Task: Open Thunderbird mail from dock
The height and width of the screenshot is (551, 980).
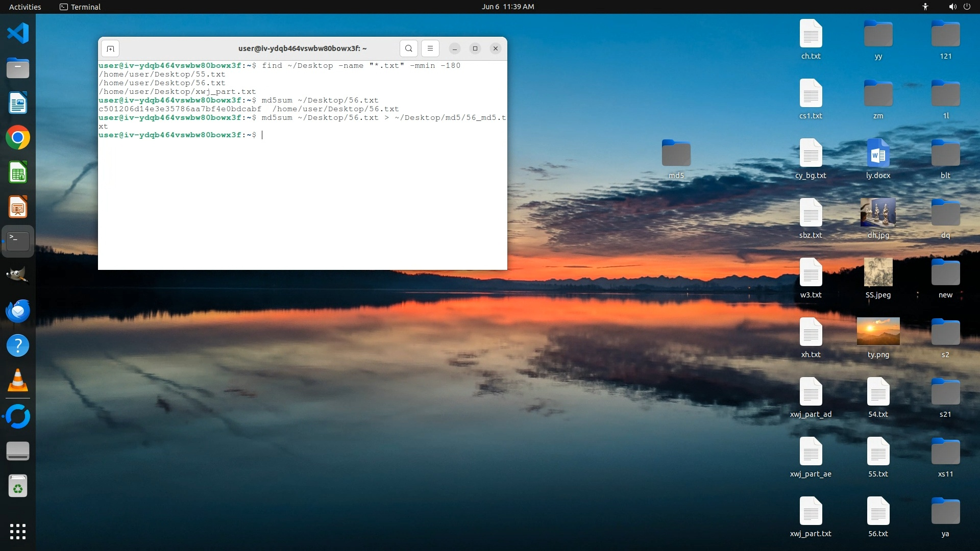Action: (18, 311)
